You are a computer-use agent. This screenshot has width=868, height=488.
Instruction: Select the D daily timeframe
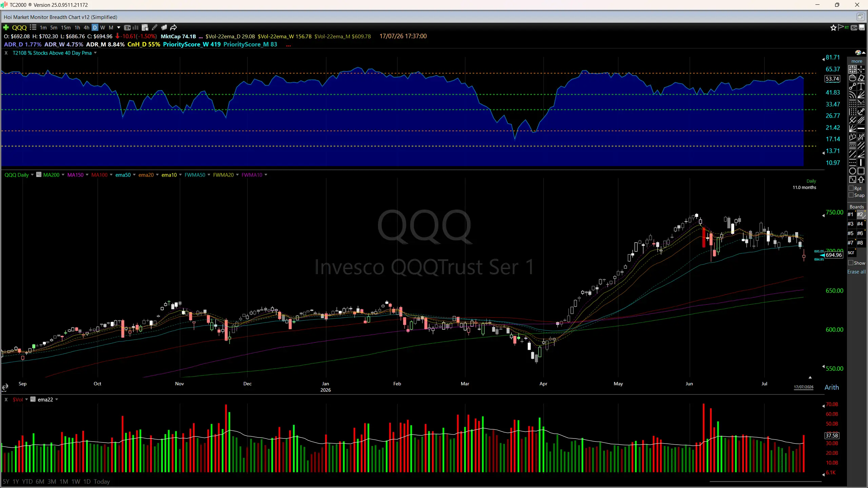pyautogui.click(x=95, y=28)
